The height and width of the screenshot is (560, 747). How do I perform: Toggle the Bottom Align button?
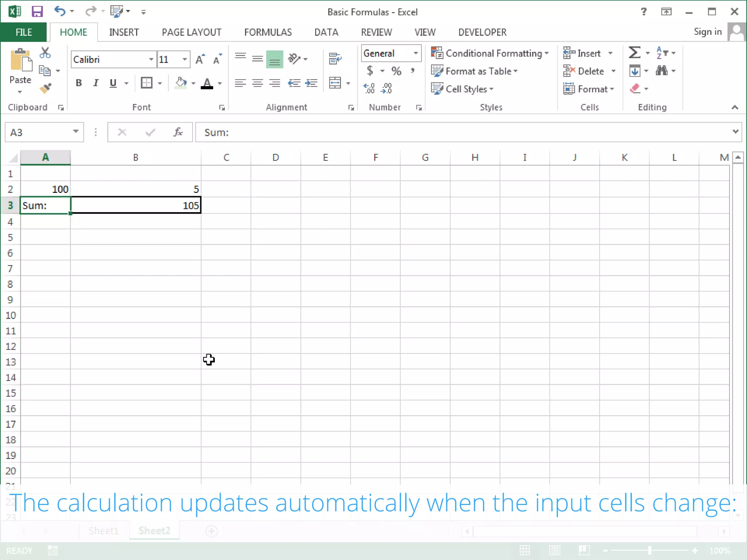[x=274, y=59]
